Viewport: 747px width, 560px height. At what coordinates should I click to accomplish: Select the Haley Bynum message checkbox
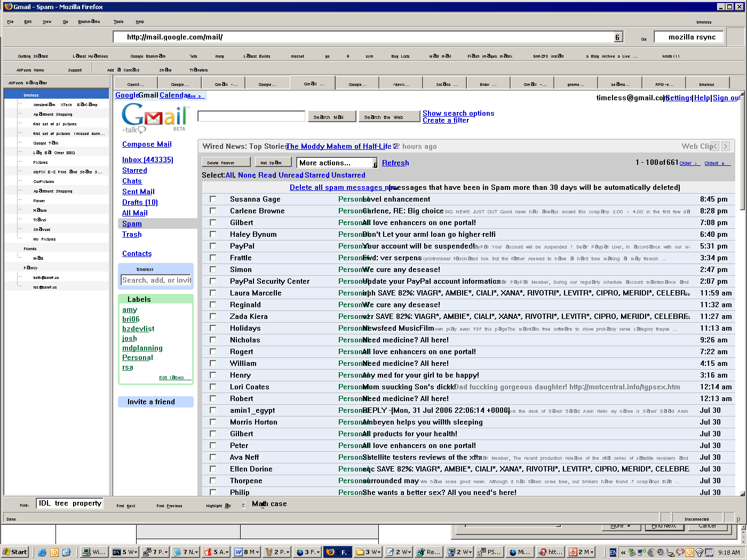(213, 234)
